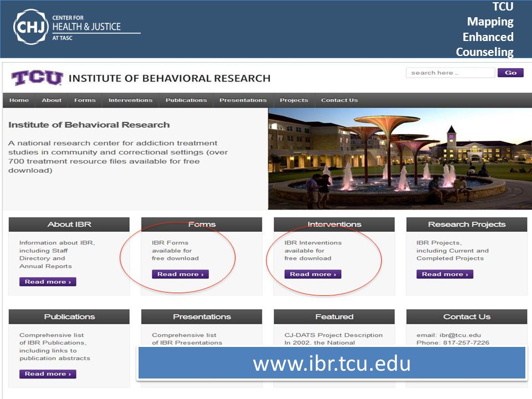
Task: Click Read more under Research Projects
Action: tap(445, 274)
